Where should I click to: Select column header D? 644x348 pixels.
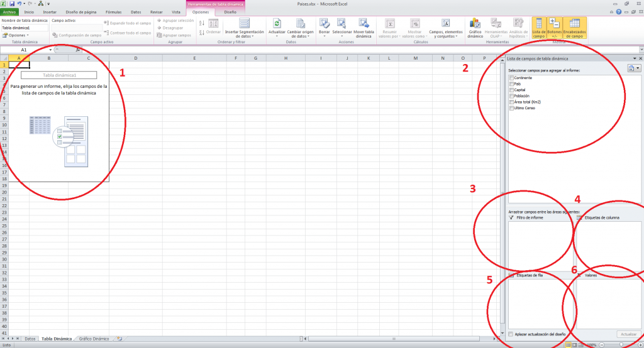tap(136, 58)
